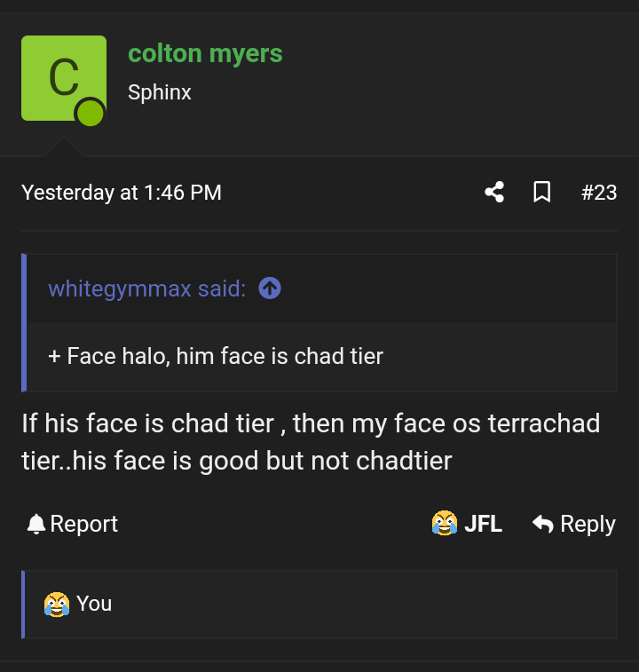Click the green online status dot
Screen dimensions: 639x672
coord(90,113)
